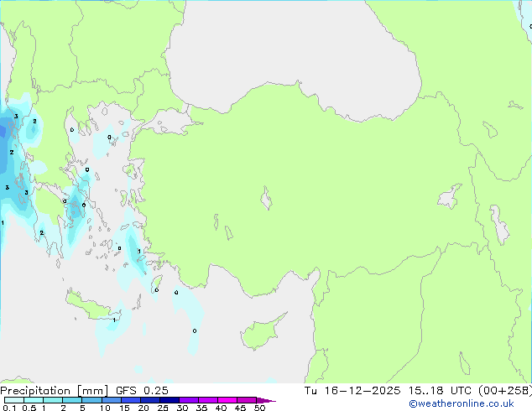This screenshot has height=411, width=532.
Task: Click the island of Cyprus on map
Action: tap(261, 333)
